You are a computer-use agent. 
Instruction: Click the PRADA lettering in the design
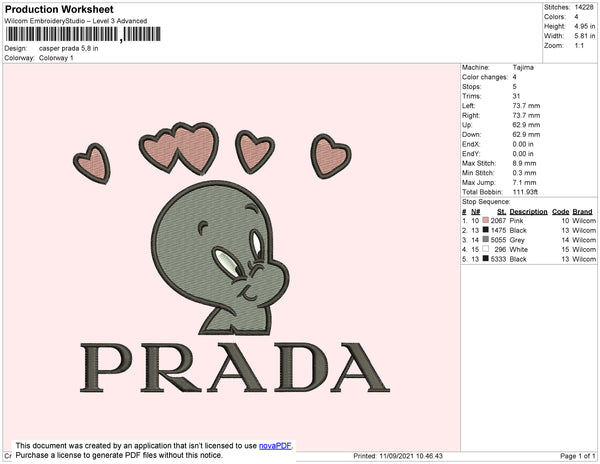(235, 368)
